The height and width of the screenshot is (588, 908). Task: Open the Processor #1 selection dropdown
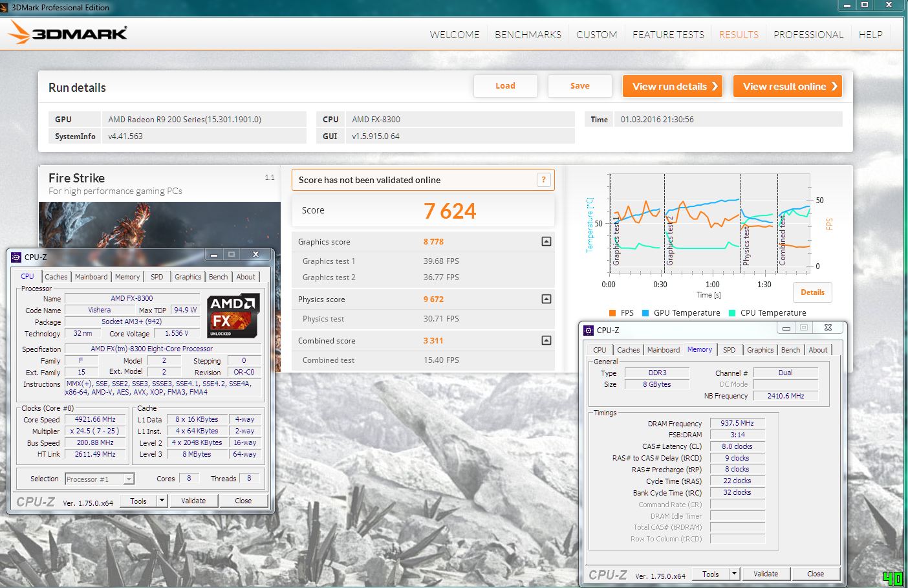coord(129,479)
